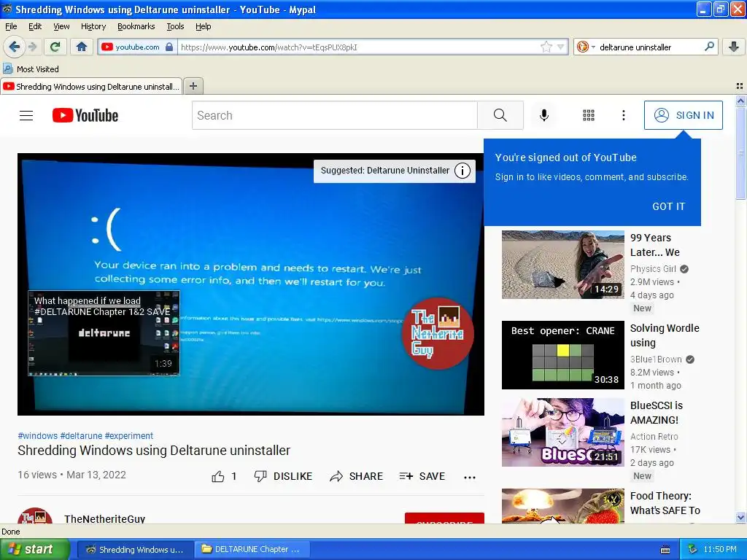Open the Windows start button
The height and width of the screenshot is (560, 747).
click(x=35, y=549)
